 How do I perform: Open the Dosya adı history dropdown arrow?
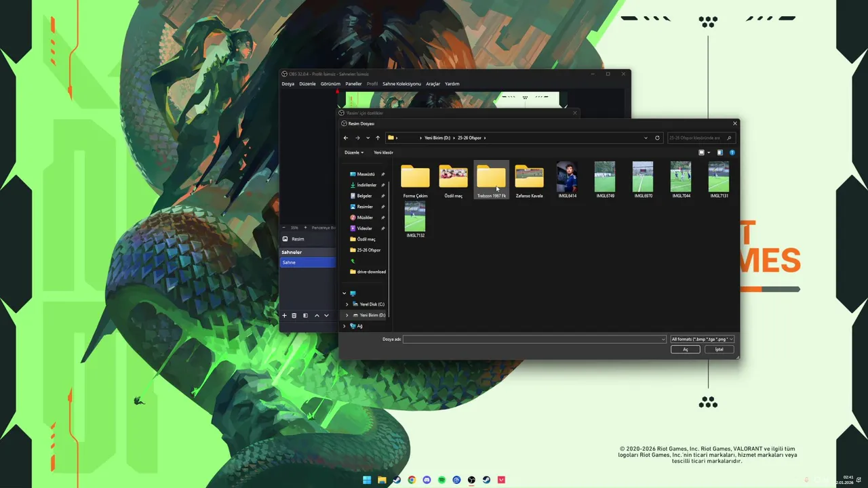point(663,339)
